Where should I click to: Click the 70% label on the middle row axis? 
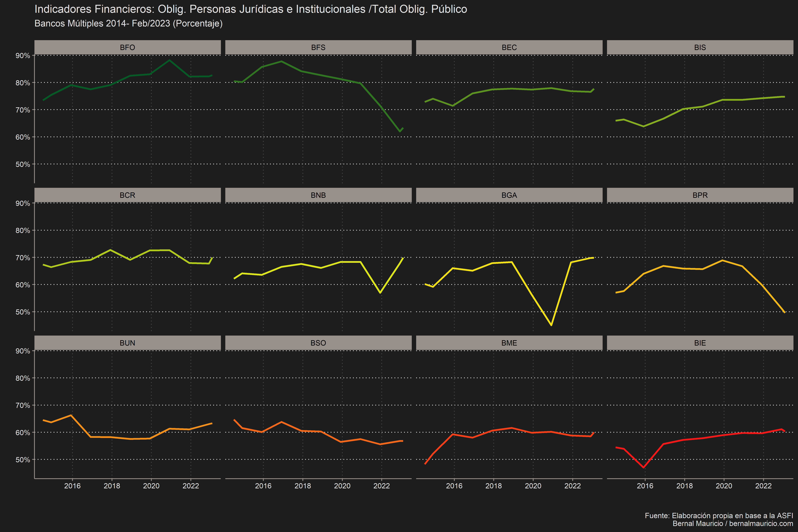[23, 258]
